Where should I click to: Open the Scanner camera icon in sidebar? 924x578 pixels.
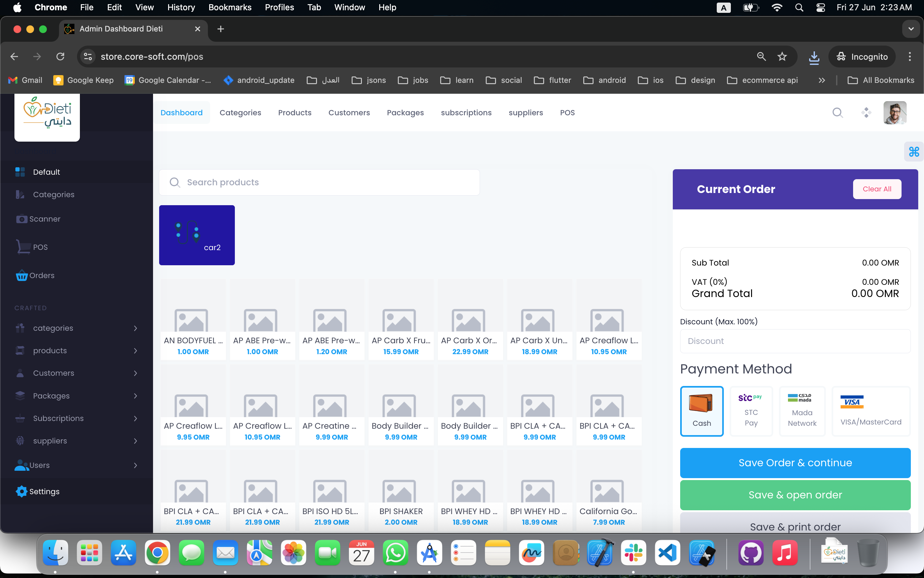click(22, 219)
